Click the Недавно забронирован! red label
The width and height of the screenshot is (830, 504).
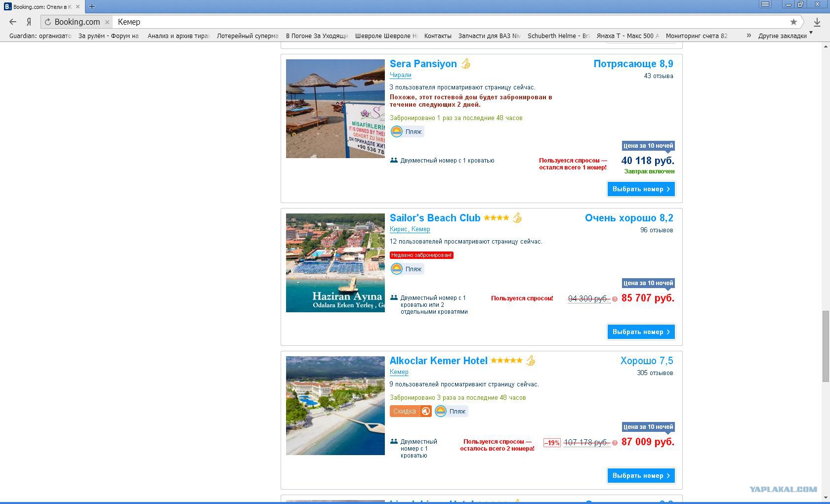pyautogui.click(x=421, y=255)
